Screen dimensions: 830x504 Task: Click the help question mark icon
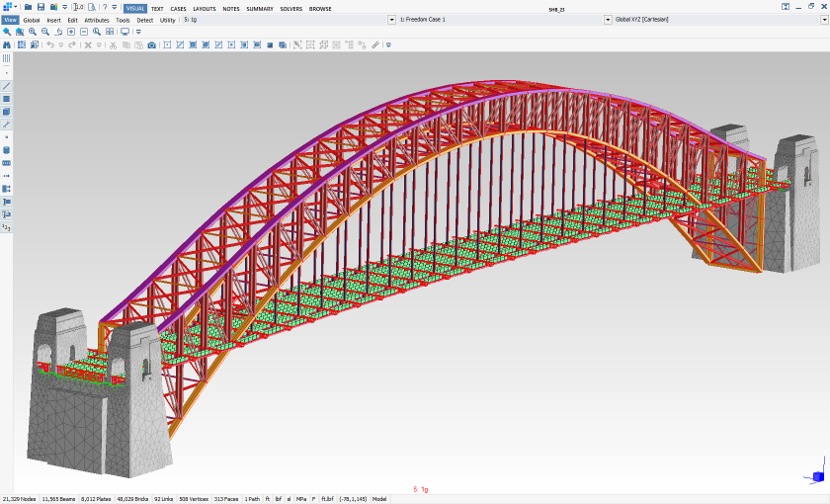[105, 7]
